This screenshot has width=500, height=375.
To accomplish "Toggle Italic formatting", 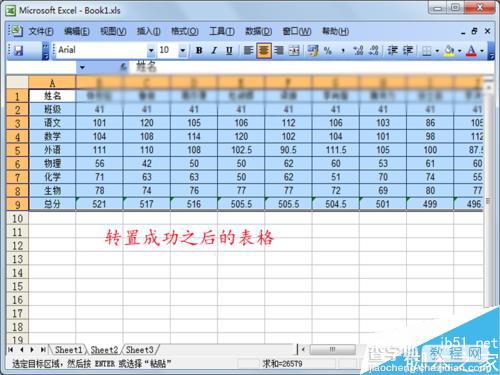I will [214, 51].
